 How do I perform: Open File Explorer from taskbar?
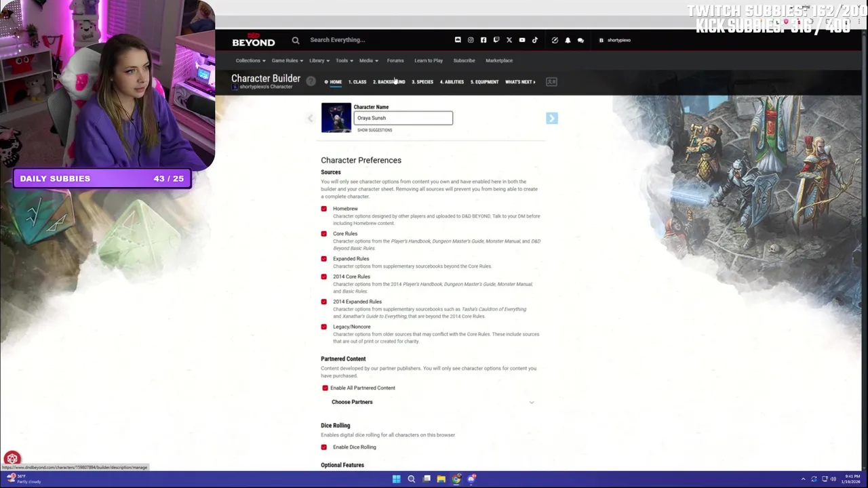[x=441, y=479]
